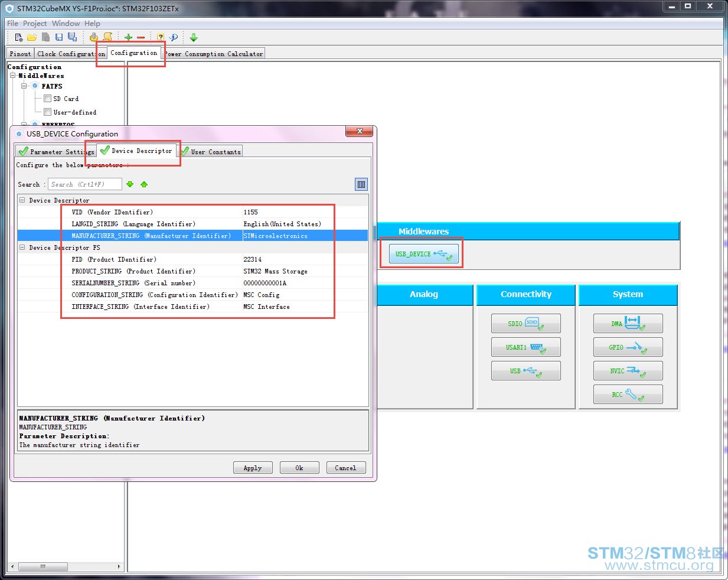
Task: Click the Cancel button
Action: pos(346,468)
